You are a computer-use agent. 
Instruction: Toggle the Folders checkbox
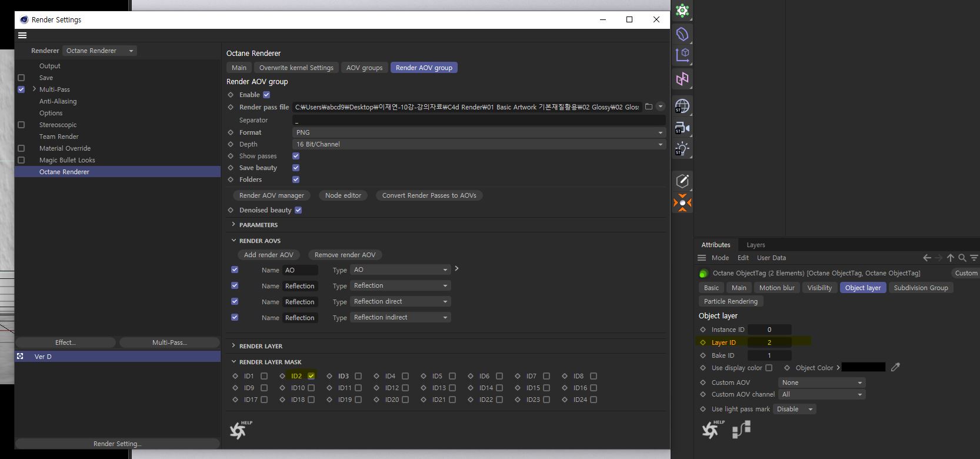click(x=296, y=179)
